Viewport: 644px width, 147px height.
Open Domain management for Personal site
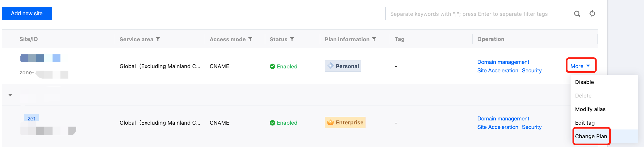[x=503, y=62]
